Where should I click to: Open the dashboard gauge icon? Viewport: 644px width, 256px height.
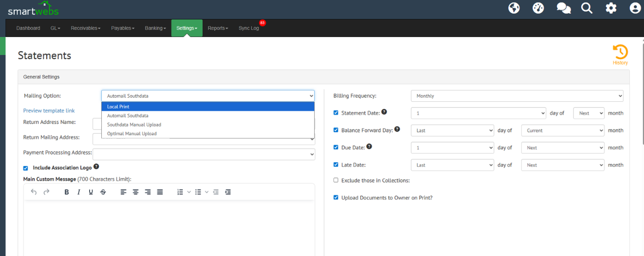pyautogui.click(x=538, y=8)
